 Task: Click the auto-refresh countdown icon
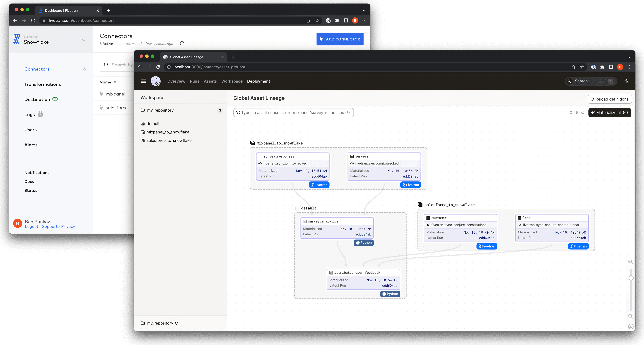[x=583, y=112]
